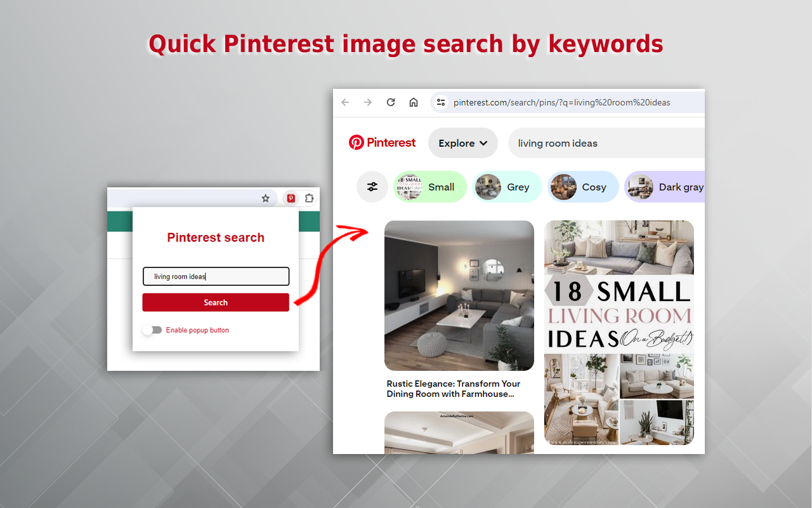Click the browser back arrow
The height and width of the screenshot is (508, 812).
(x=344, y=102)
